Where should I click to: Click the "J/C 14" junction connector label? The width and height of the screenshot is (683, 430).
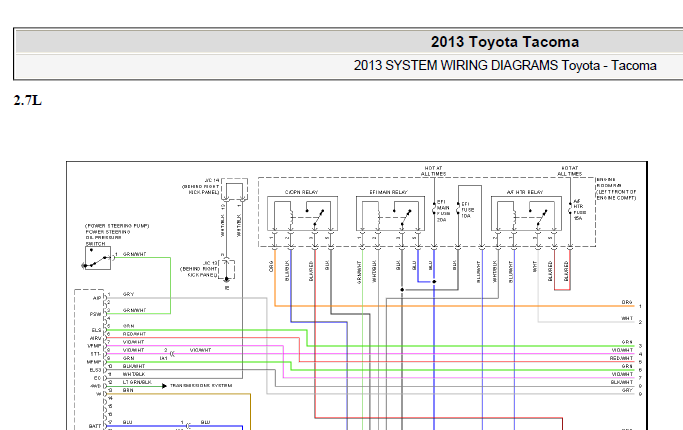coord(211,180)
